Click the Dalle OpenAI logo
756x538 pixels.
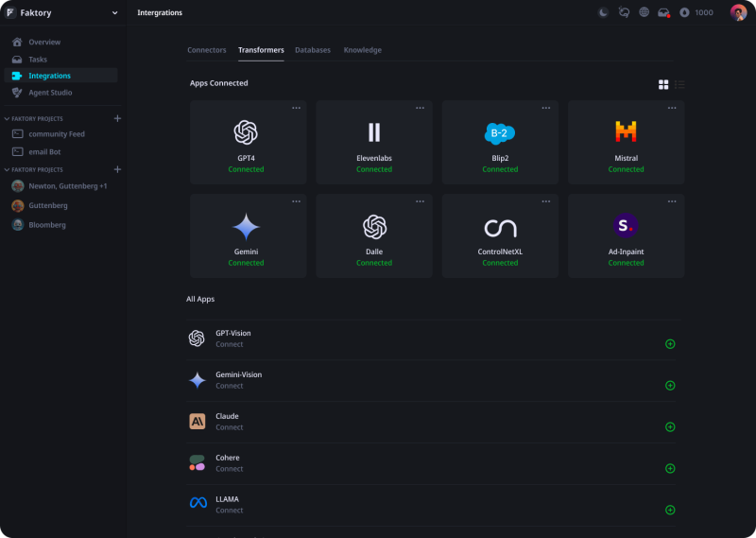point(374,227)
